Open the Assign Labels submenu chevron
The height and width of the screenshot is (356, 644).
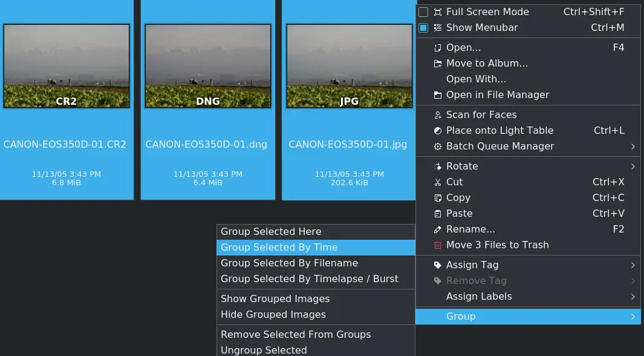pyautogui.click(x=633, y=296)
